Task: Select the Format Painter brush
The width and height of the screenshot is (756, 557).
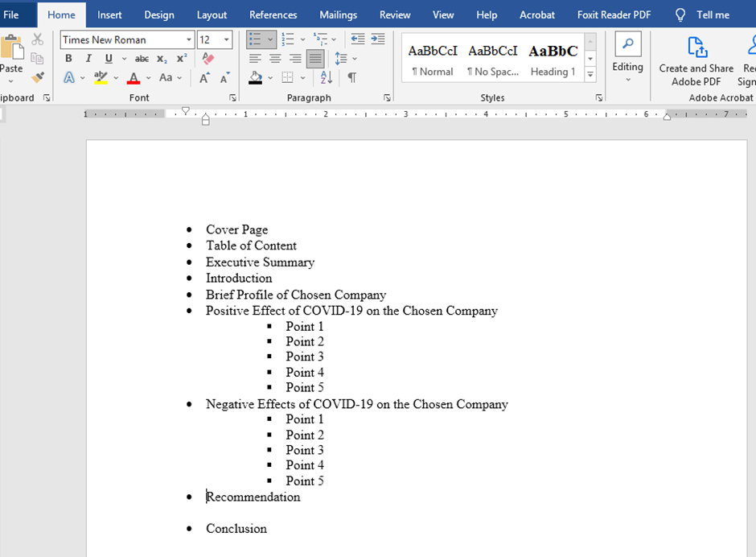Action: tap(37, 77)
